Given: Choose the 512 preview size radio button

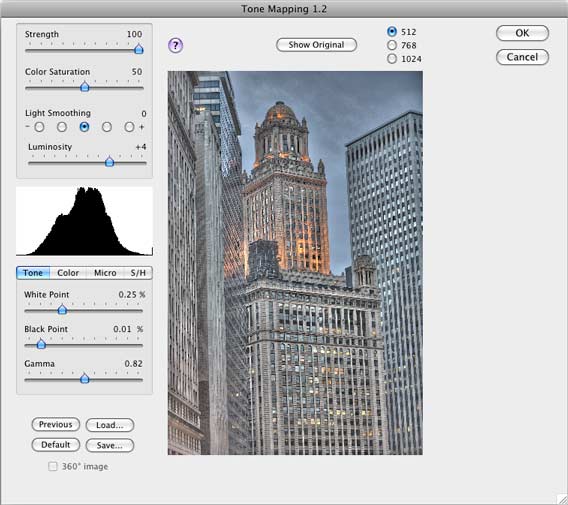Looking at the screenshot, I should pos(392,32).
